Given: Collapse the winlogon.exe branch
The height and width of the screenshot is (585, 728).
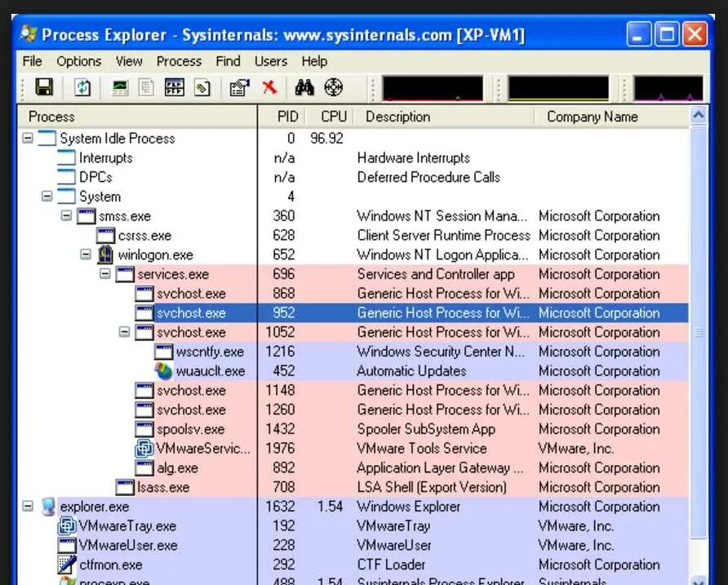Looking at the screenshot, I should point(86,255).
